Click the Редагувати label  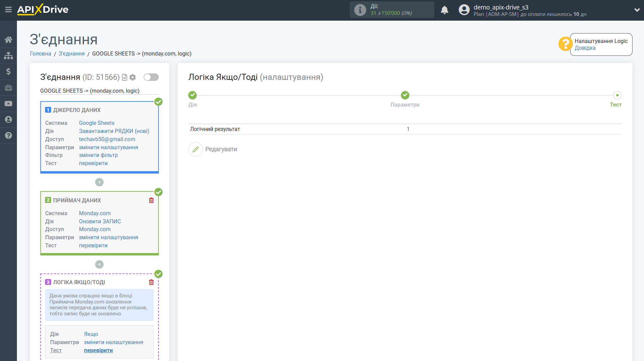coord(221,149)
